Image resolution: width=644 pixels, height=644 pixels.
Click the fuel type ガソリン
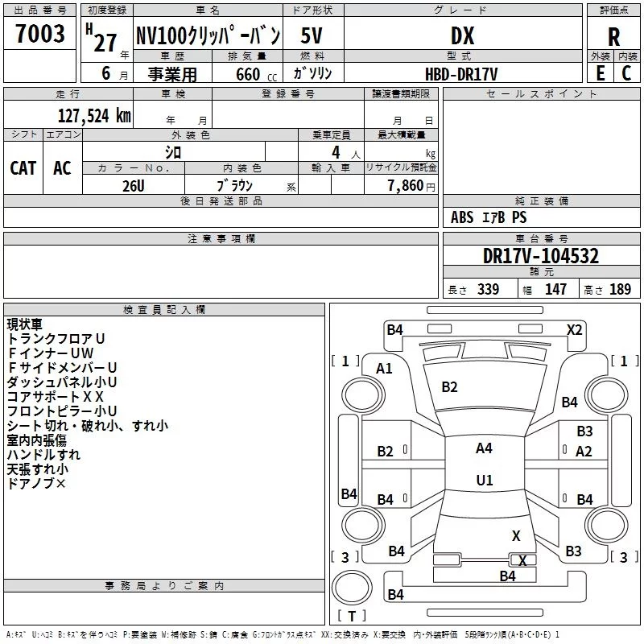[x=312, y=73]
